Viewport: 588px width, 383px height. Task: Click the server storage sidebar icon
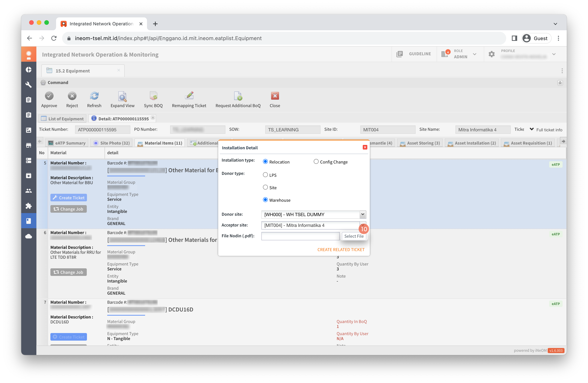(29, 160)
